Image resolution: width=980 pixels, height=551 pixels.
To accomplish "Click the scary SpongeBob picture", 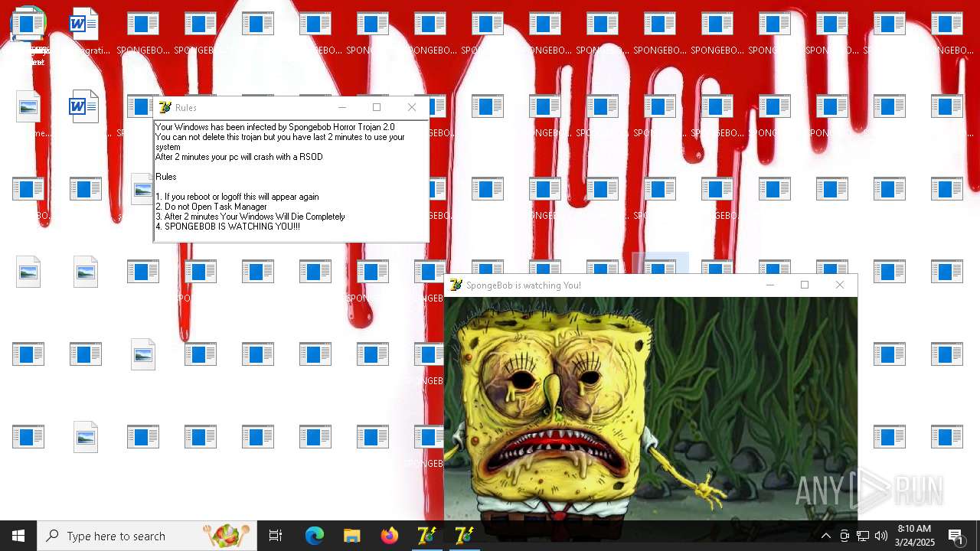I will tap(651, 409).
